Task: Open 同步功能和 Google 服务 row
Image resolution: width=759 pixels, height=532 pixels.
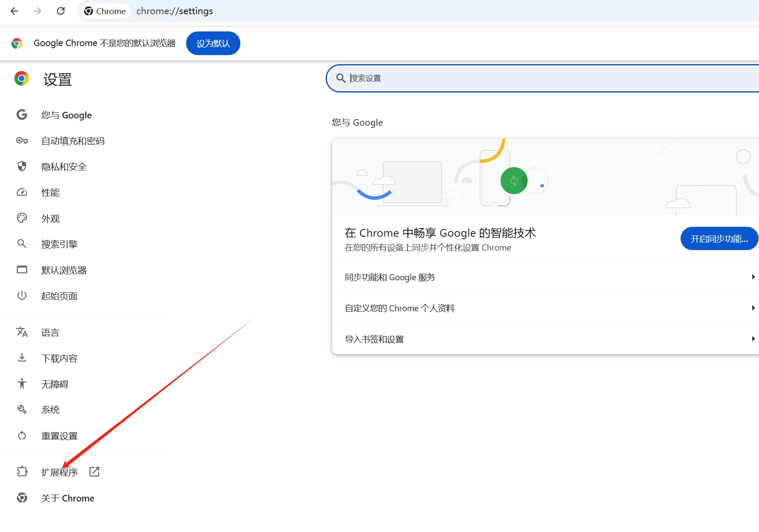Action: (x=545, y=277)
